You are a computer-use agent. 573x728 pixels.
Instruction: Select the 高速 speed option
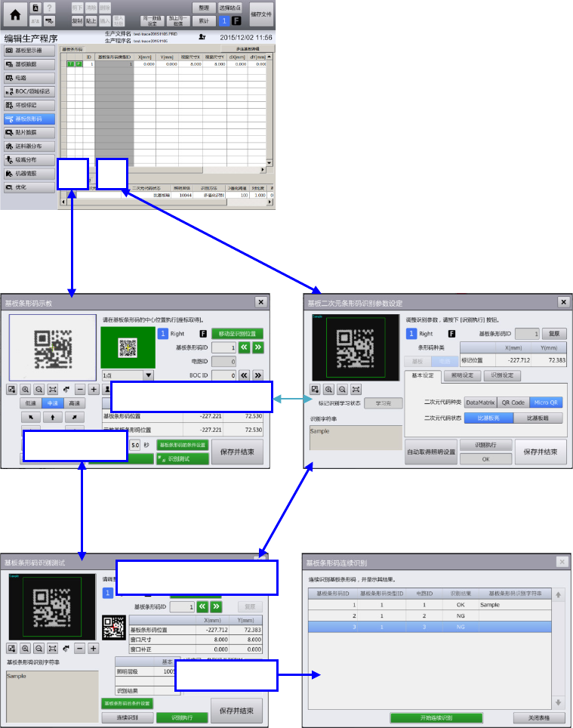[x=74, y=403]
